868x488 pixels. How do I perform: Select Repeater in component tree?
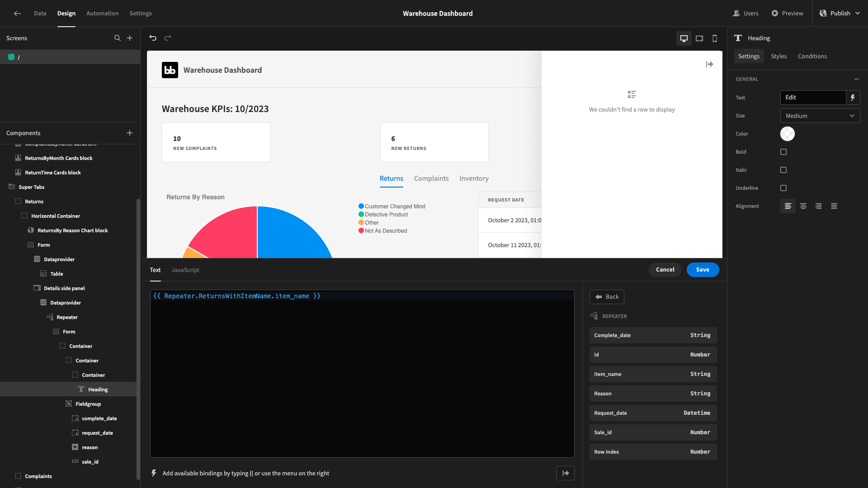(67, 317)
